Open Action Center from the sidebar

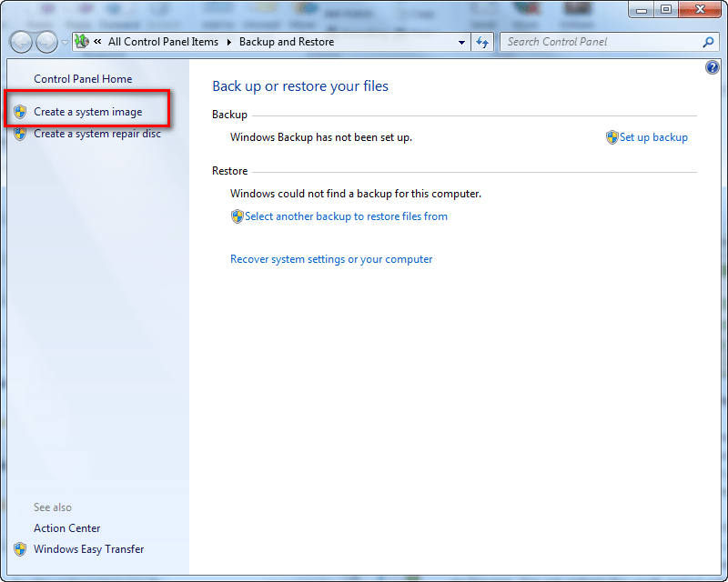click(66, 528)
